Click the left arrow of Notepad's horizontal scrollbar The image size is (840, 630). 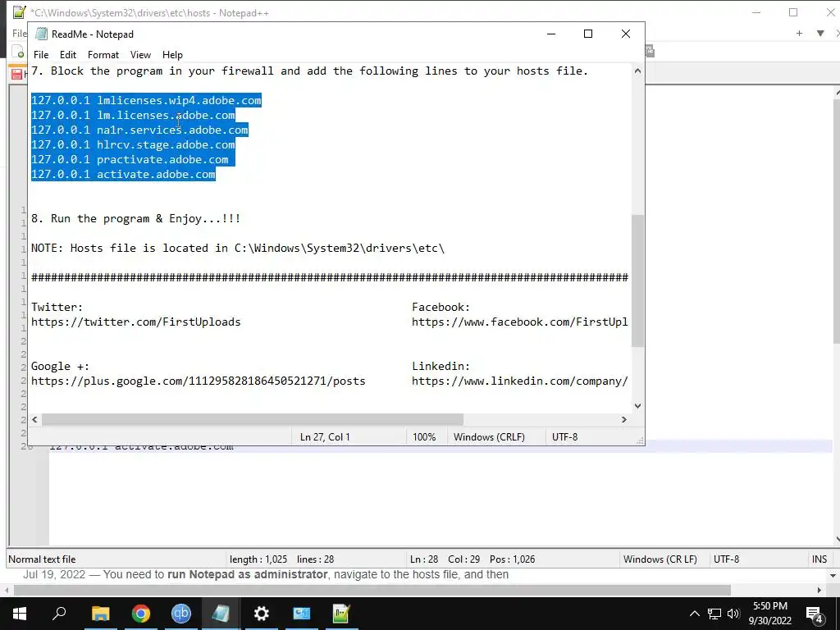(x=34, y=419)
